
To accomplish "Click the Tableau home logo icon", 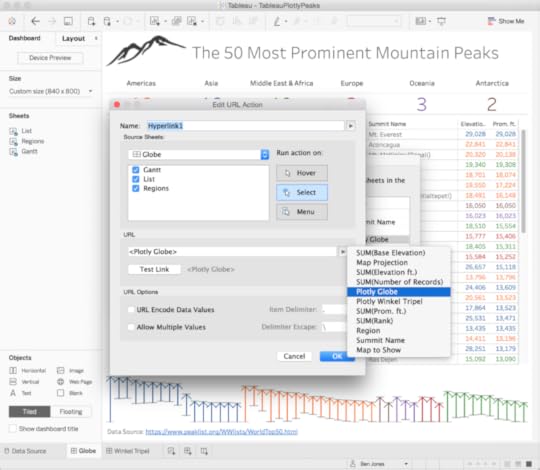I will point(12,21).
